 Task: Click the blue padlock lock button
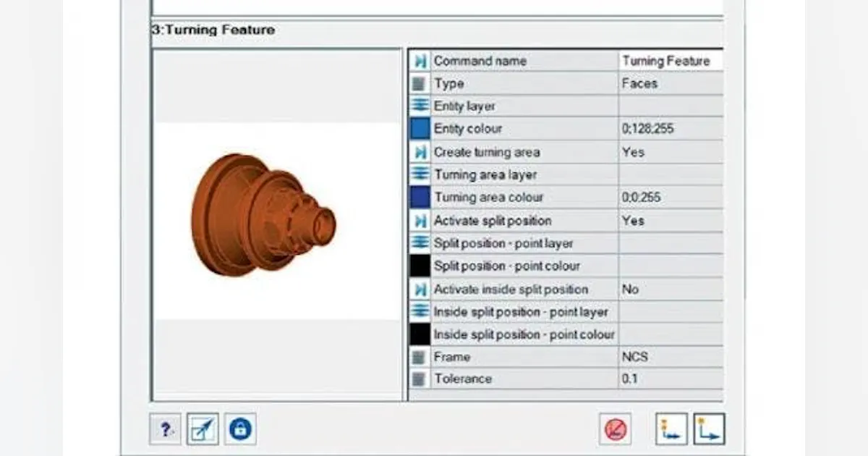point(240,429)
